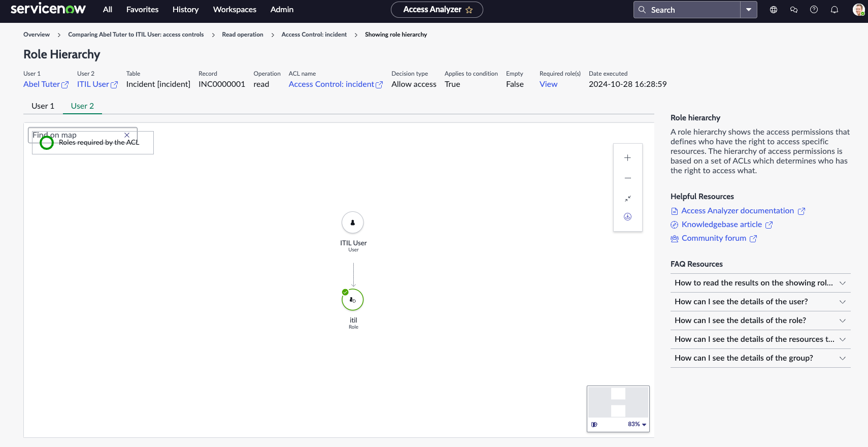
Task: Go to Comparing Abel Tuter breadcrumb
Action: [x=136, y=35]
